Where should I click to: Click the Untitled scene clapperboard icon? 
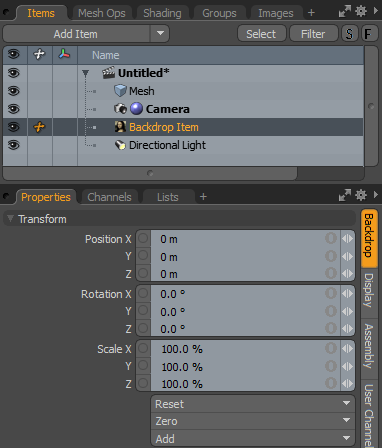108,73
